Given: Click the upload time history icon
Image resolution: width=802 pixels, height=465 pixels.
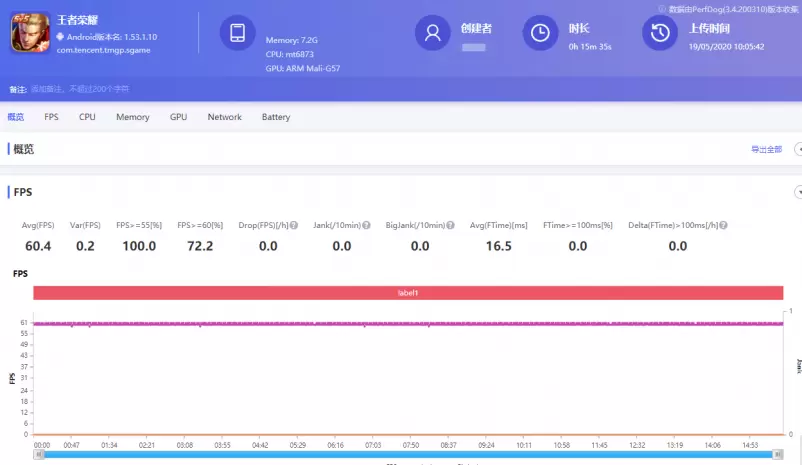Looking at the screenshot, I should click(659, 33).
